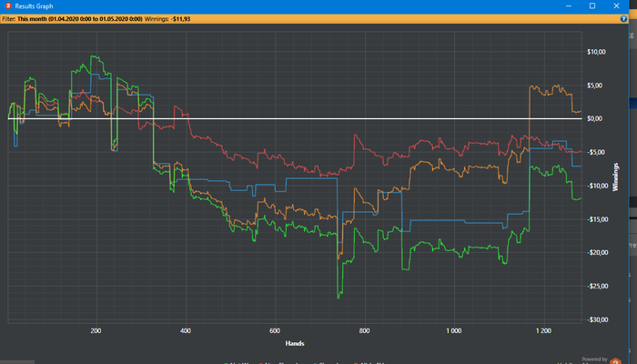Viewport: 637px width, 364px height.
Task: Click the '-$10,00' y-axis label
Action: (x=597, y=186)
